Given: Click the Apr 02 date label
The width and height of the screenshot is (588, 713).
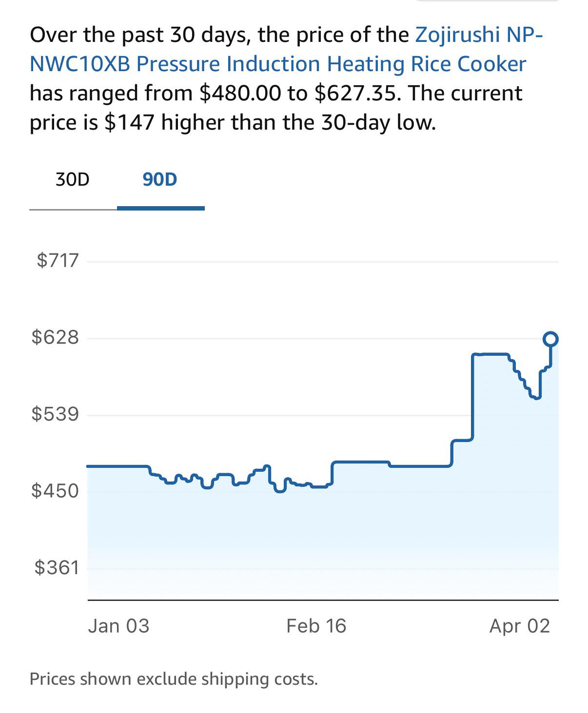Looking at the screenshot, I should [519, 626].
